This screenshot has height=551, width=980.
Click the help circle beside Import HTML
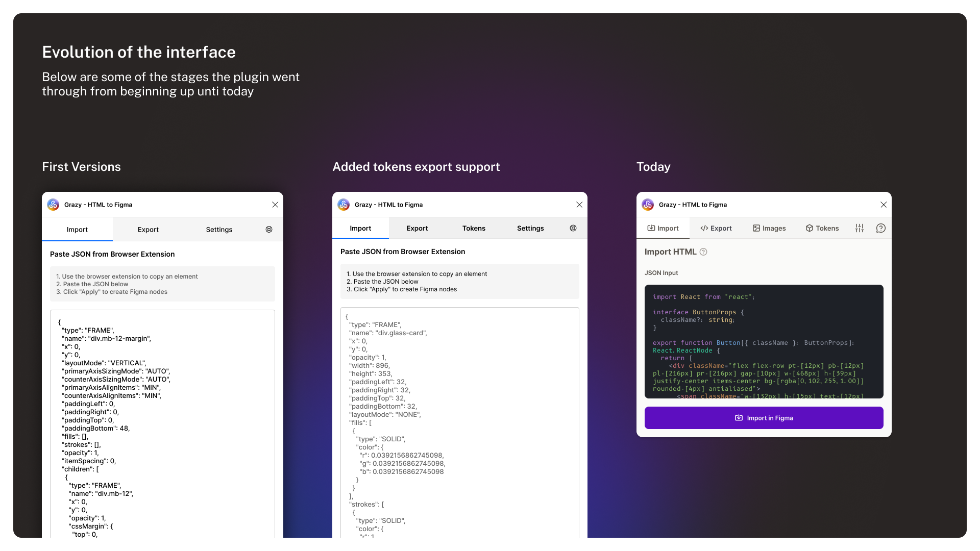click(x=703, y=252)
